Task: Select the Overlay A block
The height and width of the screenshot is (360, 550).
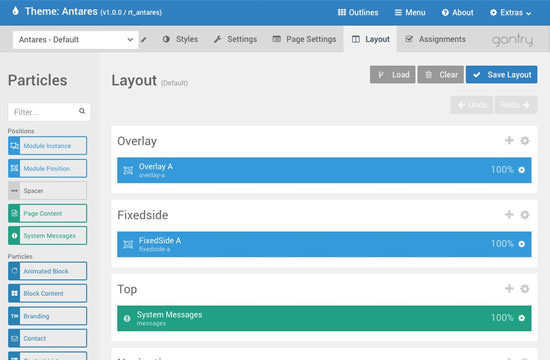Action: (324, 170)
